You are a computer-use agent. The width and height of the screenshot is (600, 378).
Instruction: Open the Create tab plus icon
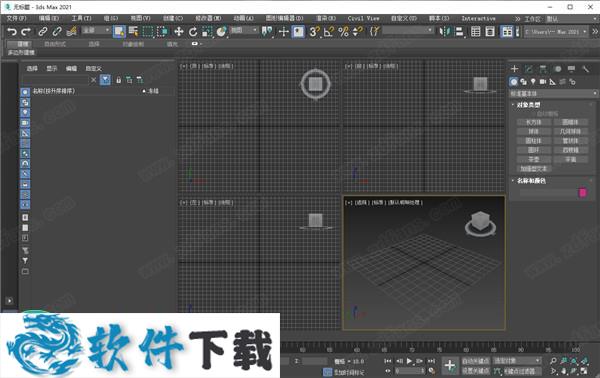tap(514, 69)
